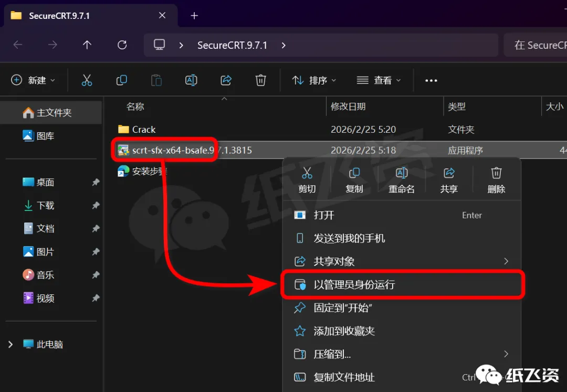Screen dimensions: 567x392
Task: Sort by the 类型 column header
Action: pos(457,107)
